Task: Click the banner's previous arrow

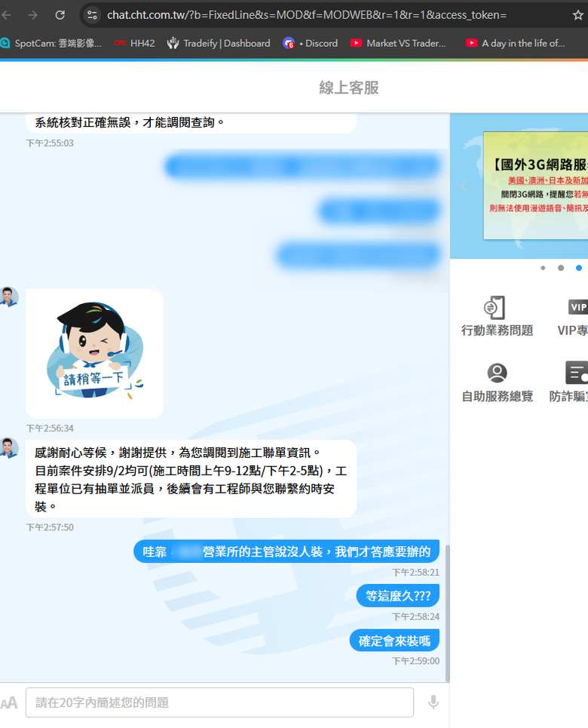Action: (x=464, y=186)
